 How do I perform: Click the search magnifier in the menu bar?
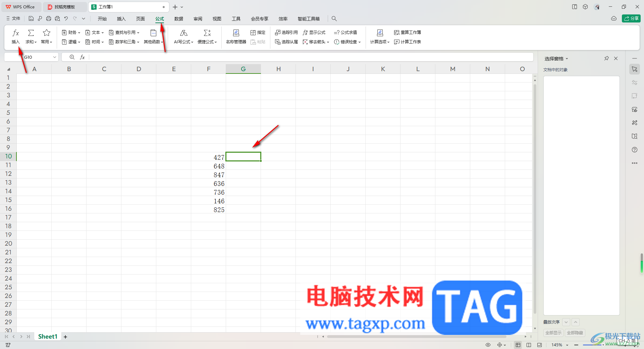pos(334,19)
